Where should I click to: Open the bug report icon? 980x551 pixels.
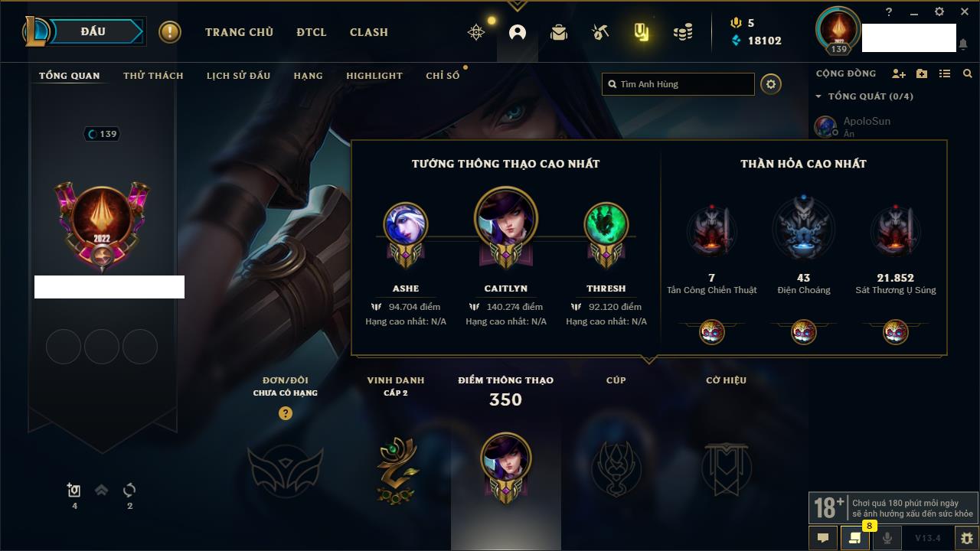(x=966, y=538)
